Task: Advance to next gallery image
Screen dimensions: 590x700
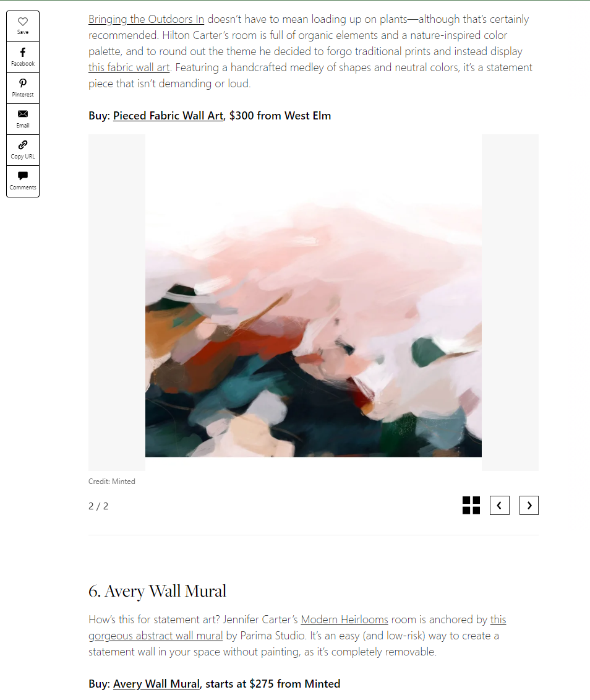Action: [x=529, y=506]
